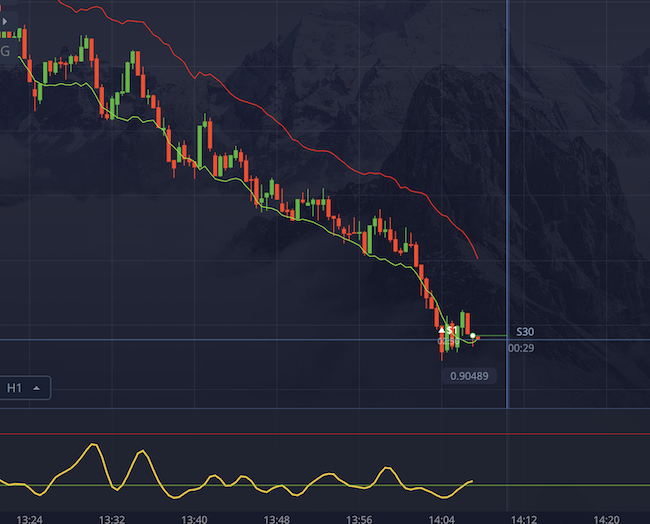650x524 pixels.
Task: Click the caret arrow beside H1
Action: tap(37, 387)
